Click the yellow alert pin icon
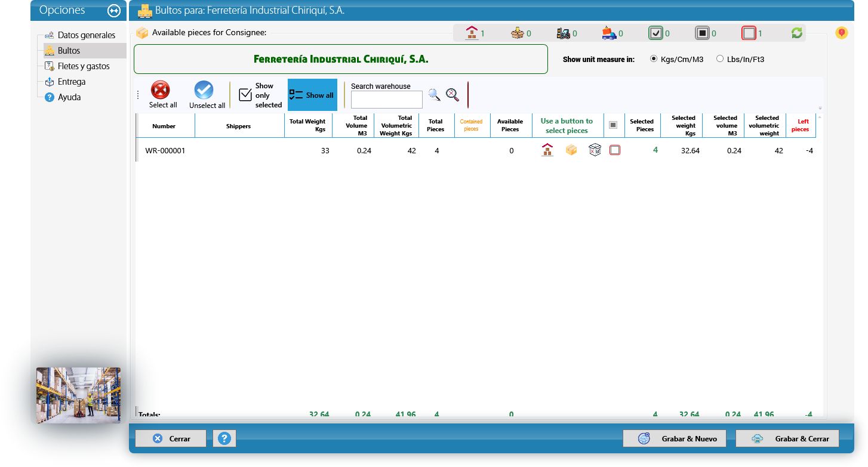This screenshot has height=467, width=868. coord(842,33)
